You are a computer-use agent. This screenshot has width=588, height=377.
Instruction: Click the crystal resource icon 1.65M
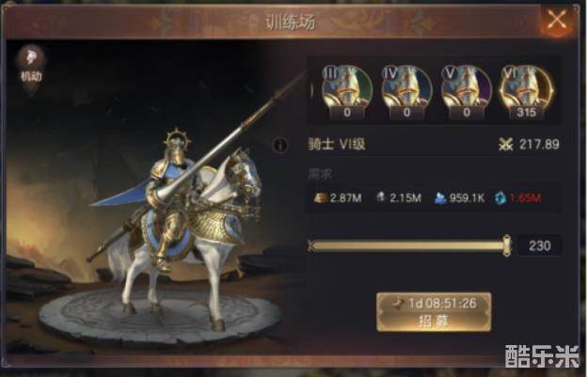501,197
